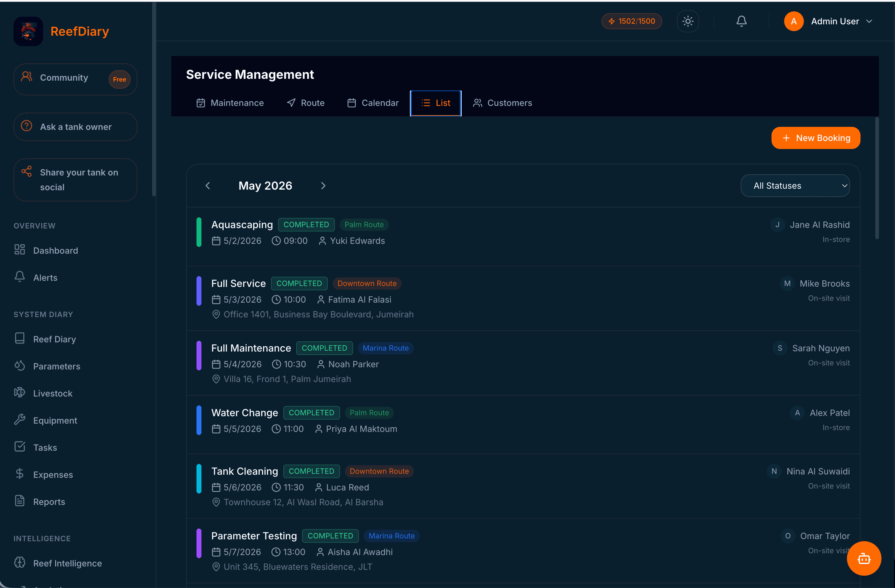Click the calendar icon beside 5/2/2026
The width and height of the screenshot is (895, 588).
coord(216,241)
